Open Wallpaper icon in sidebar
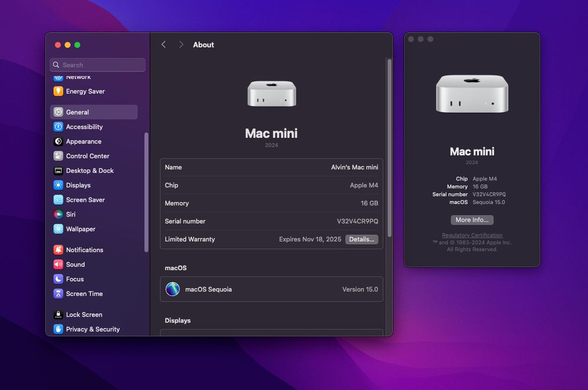 58,229
